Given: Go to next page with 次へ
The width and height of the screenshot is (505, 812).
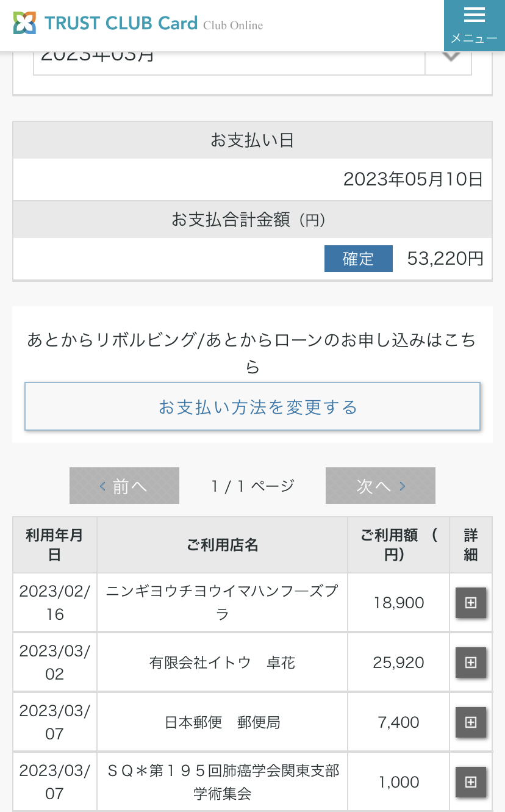Looking at the screenshot, I should pyautogui.click(x=381, y=486).
